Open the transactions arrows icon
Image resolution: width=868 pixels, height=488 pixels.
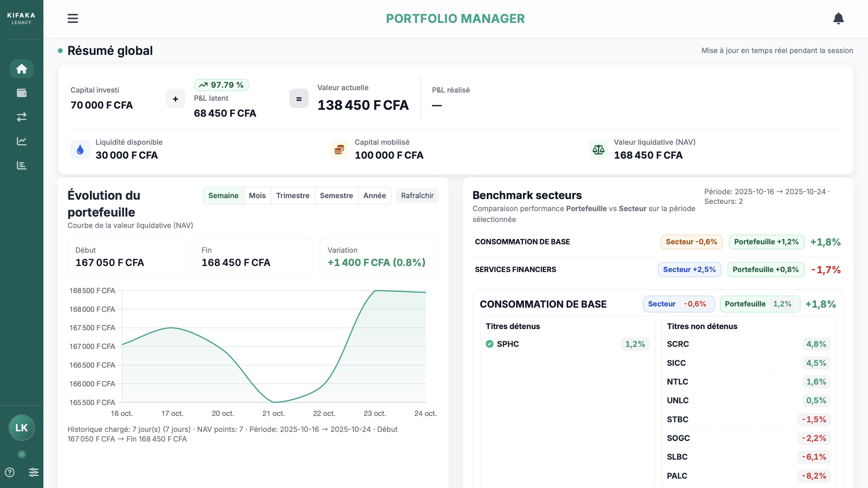pyautogui.click(x=22, y=117)
